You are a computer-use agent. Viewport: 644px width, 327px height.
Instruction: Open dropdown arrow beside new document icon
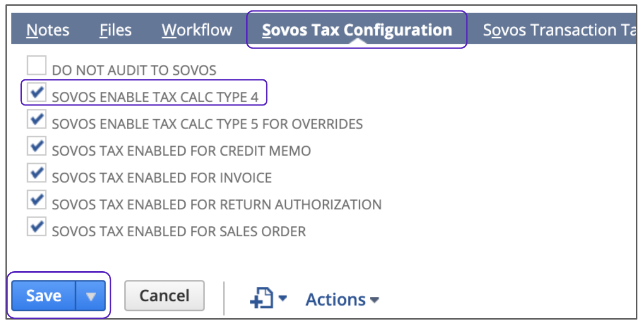283,299
